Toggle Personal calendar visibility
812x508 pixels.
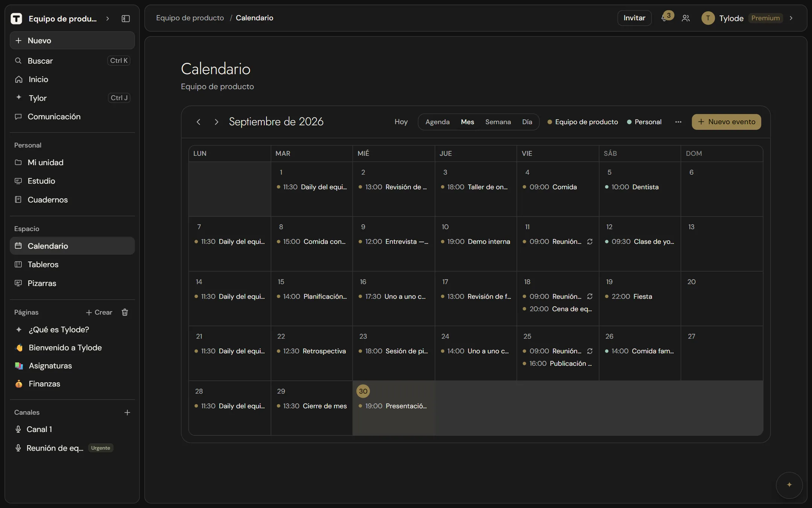(x=644, y=122)
